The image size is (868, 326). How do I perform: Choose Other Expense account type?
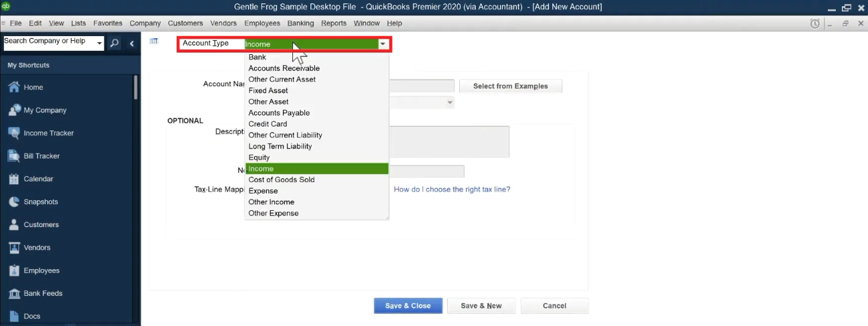[317, 213]
